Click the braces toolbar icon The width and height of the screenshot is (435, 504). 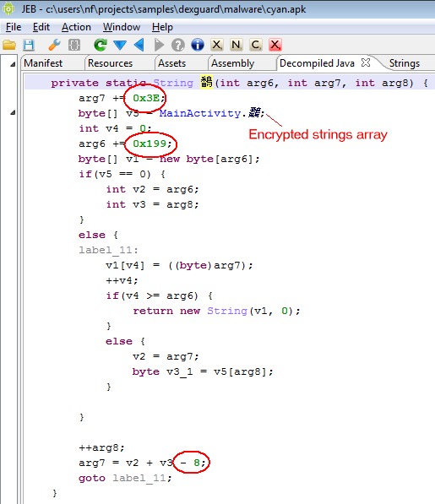74,45
